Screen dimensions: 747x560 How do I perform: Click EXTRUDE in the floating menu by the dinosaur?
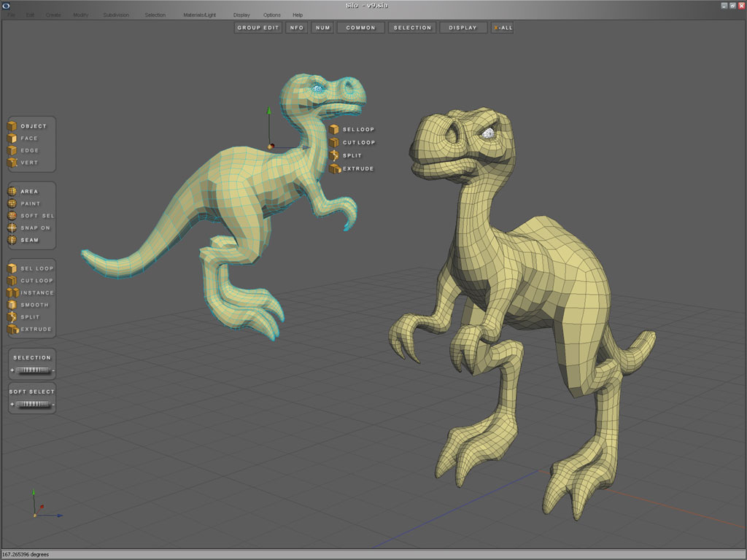pos(352,168)
